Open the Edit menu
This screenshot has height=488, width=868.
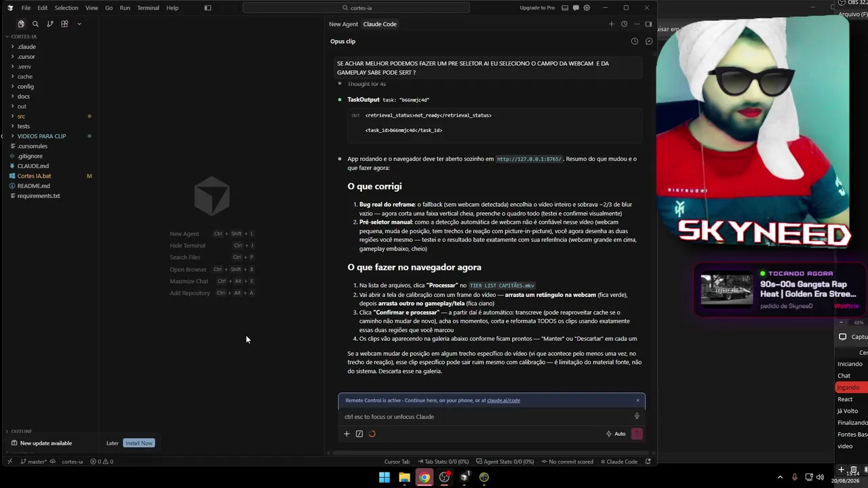[42, 8]
